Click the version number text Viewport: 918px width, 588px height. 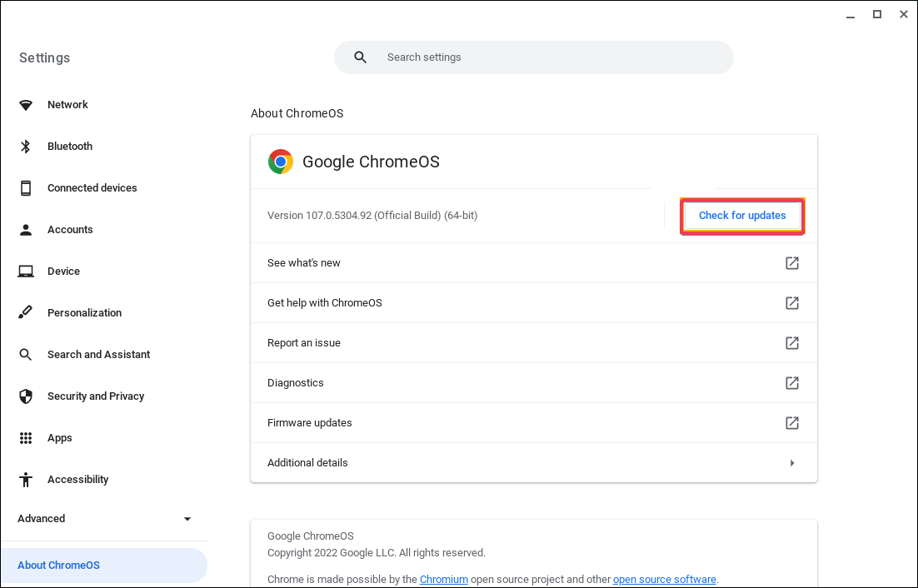pos(372,216)
